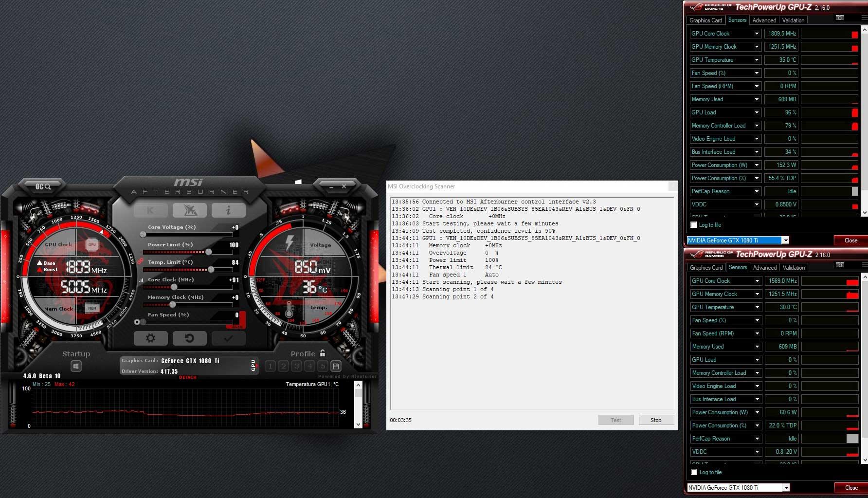This screenshot has height=498, width=868.
Task: Select profile slot 5
Action: coord(323,366)
